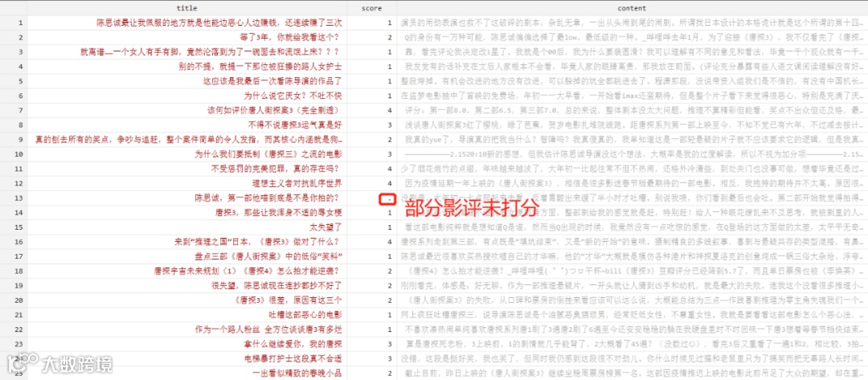Select score value 3 in row 8
Screen dimensions: 868x380
coord(390,125)
